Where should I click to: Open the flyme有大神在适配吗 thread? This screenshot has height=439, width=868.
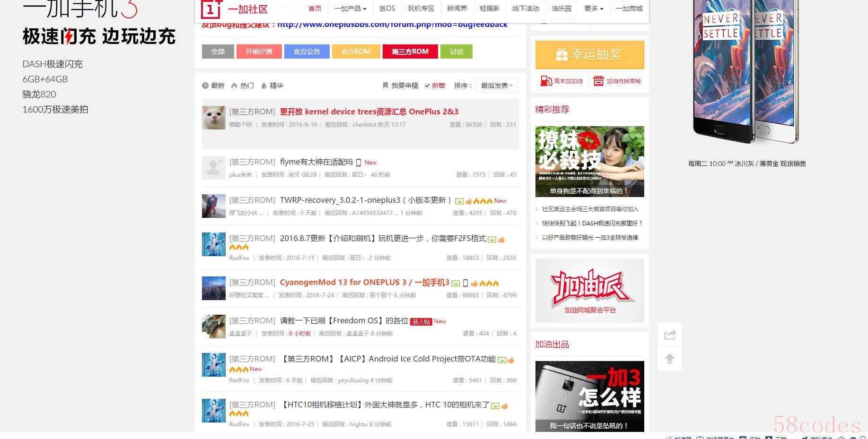point(316,162)
